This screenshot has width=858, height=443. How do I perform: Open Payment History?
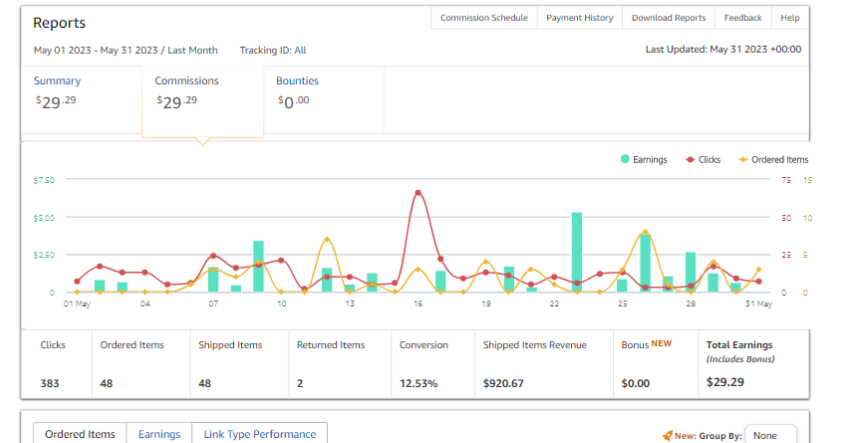(x=579, y=18)
